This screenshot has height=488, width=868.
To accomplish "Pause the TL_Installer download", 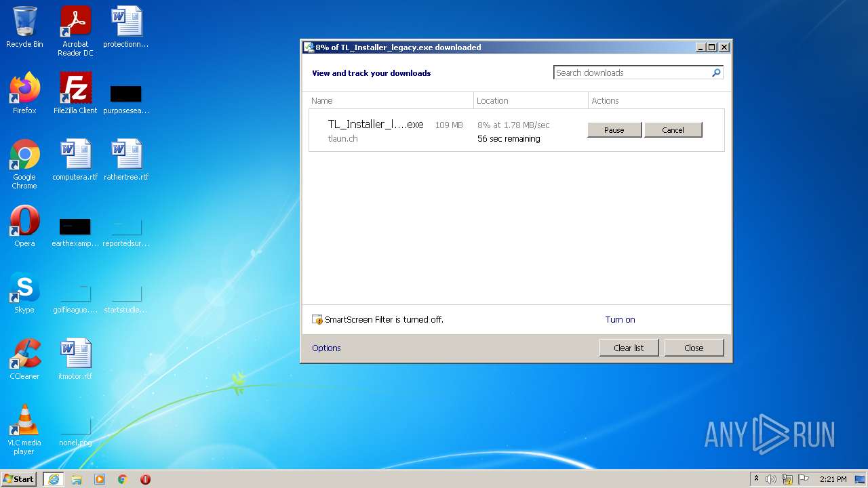I will (614, 130).
